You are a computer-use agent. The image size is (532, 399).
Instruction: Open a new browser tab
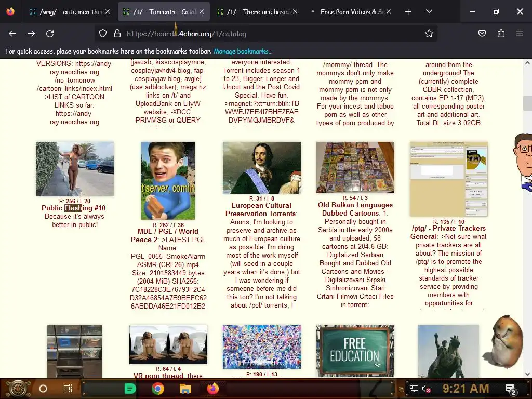coord(408,12)
